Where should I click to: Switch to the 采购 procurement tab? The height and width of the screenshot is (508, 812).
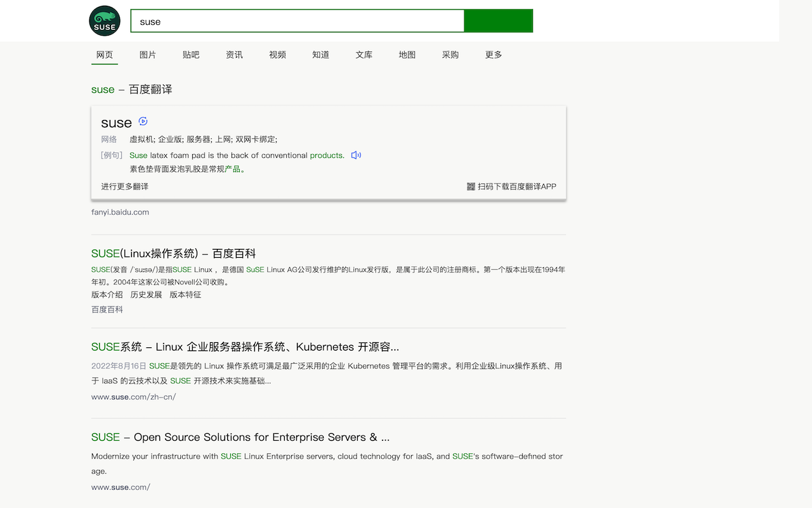click(x=450, y=55)
